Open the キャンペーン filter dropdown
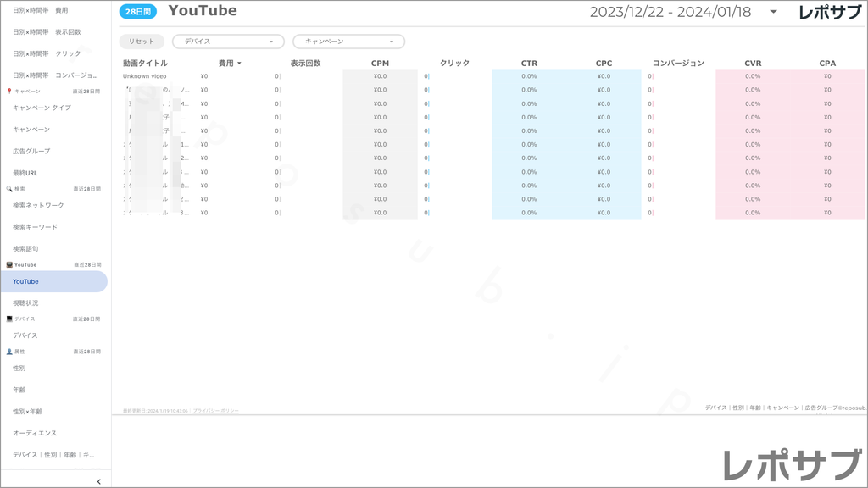 (x=348, y=41)
